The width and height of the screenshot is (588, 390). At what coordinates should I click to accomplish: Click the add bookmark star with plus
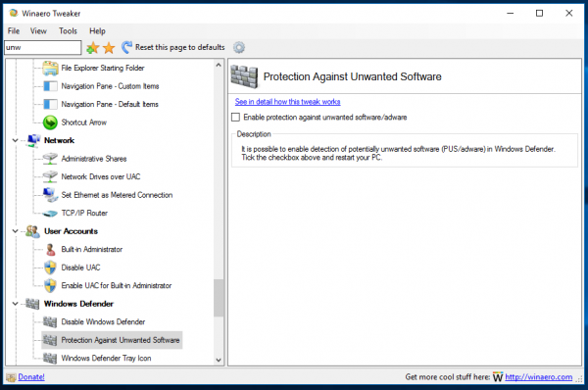[x=93, y=48]
